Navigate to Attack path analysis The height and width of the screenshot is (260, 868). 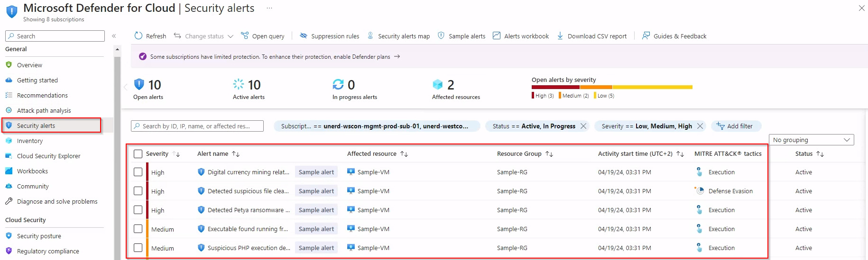pyautogui.click(x=44, y=110)
